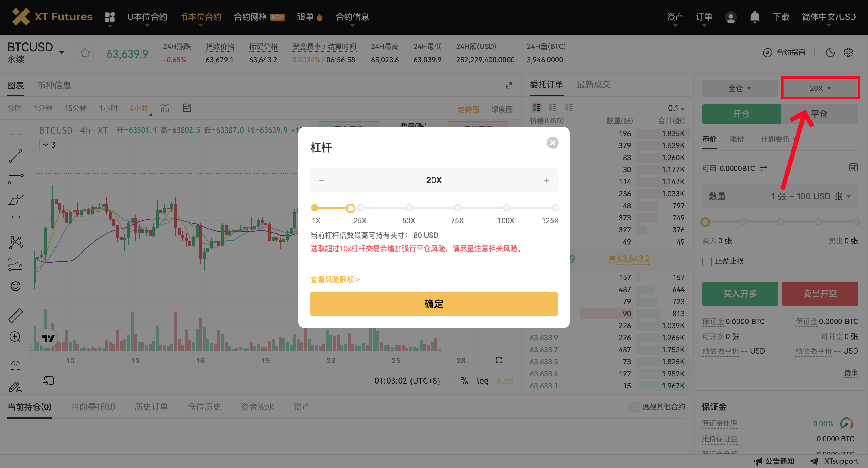Image resolution: width=868 pixels, height=468 pixels.
Task: Show buy-only order book view
Action: coord(569,108)
